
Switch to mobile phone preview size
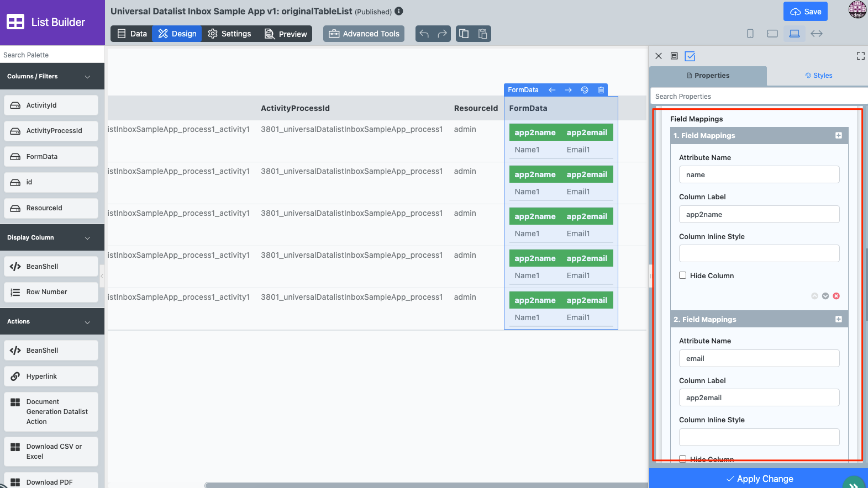click(750, 34)
